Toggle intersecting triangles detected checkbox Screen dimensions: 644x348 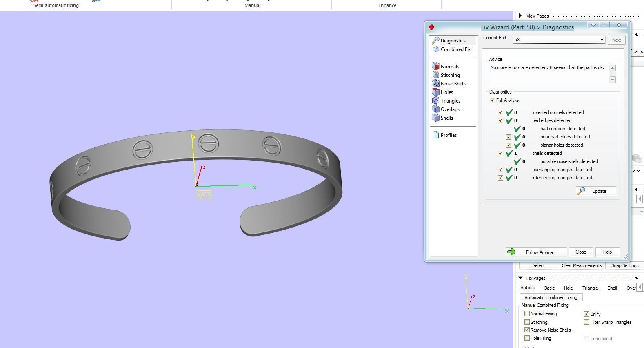click(500, 178)
